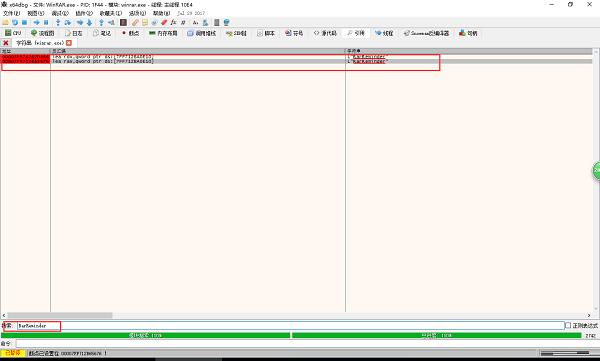Switch to the SEH tab
The height and width of the screenshot is (361, 600).
pos(236,33)
